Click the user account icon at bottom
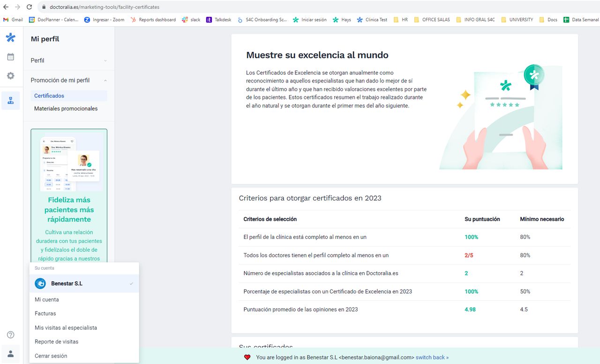The image size is (600, 364). pos(10,354)
